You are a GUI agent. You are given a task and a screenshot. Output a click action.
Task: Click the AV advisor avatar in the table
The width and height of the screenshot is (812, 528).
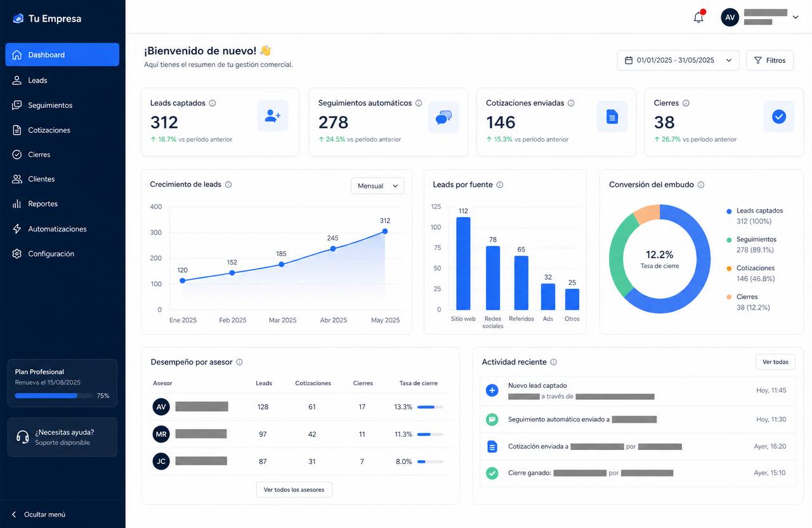pos(161,407)
